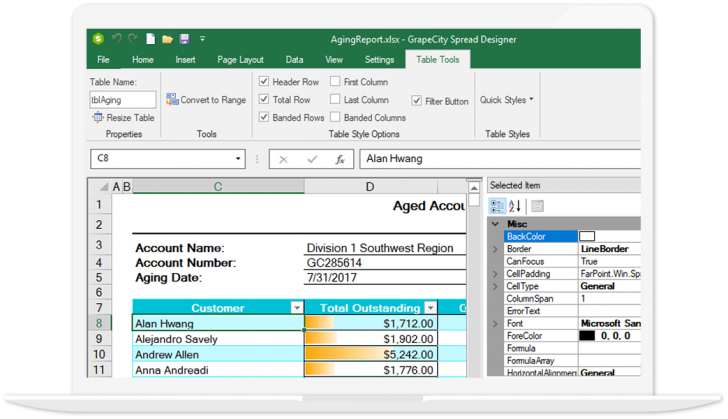This screenshot has width=728, height=419.
Task: Enable the First Column checkbox
Action: 335,81
